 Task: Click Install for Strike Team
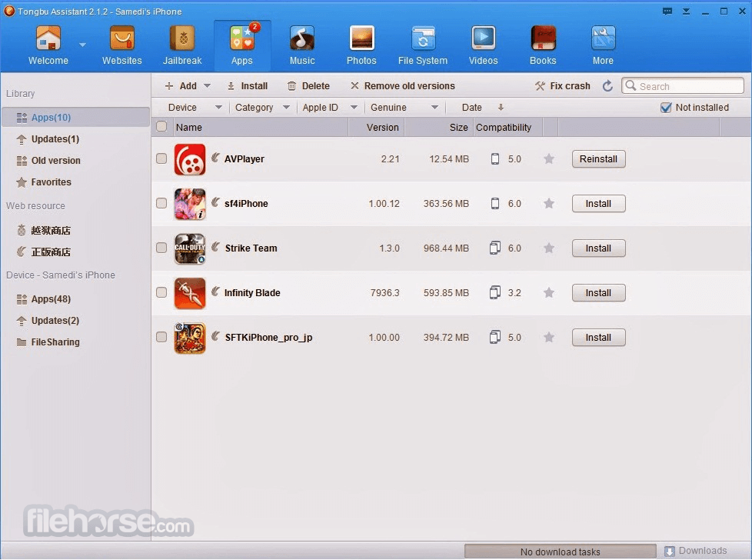[x=598, y=248]
